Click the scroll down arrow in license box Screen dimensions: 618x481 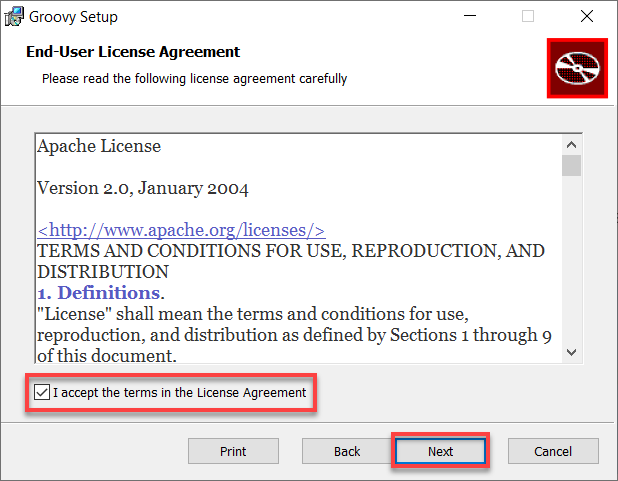(x=571, y=352)
